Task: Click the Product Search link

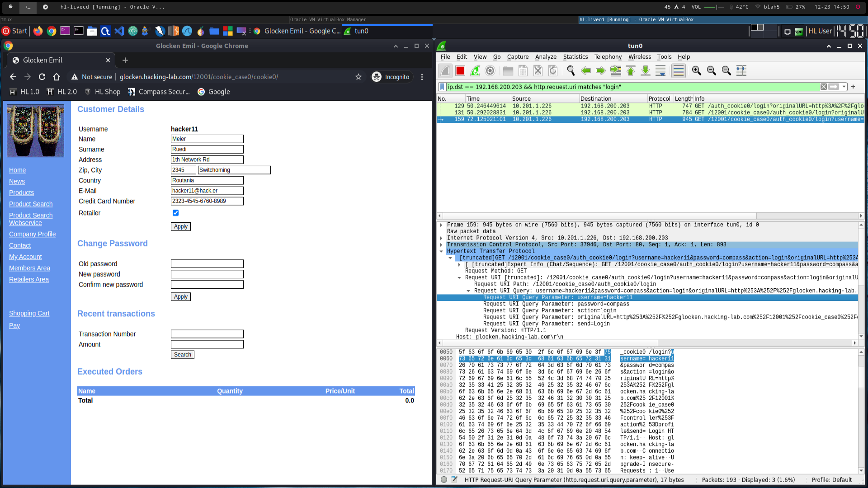Action: [x=31, y=204]
